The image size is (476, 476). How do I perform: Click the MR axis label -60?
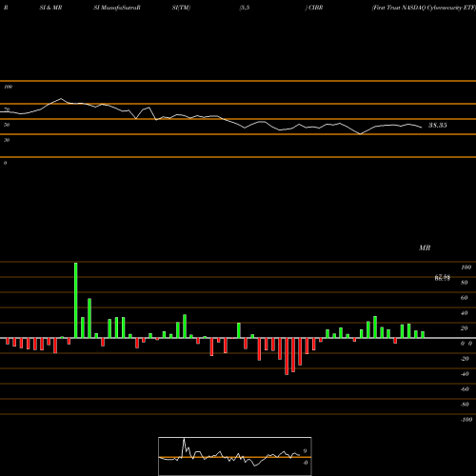tap(465, 389)
